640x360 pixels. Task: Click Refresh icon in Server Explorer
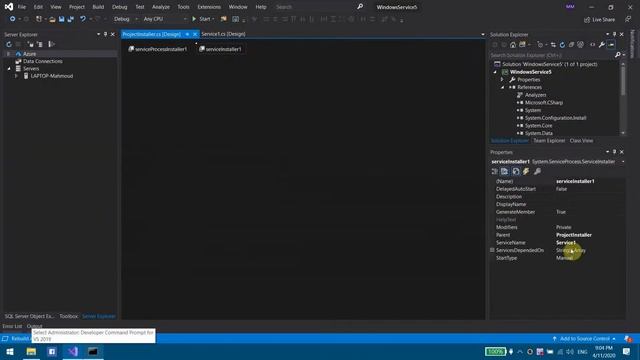[9, 44]
